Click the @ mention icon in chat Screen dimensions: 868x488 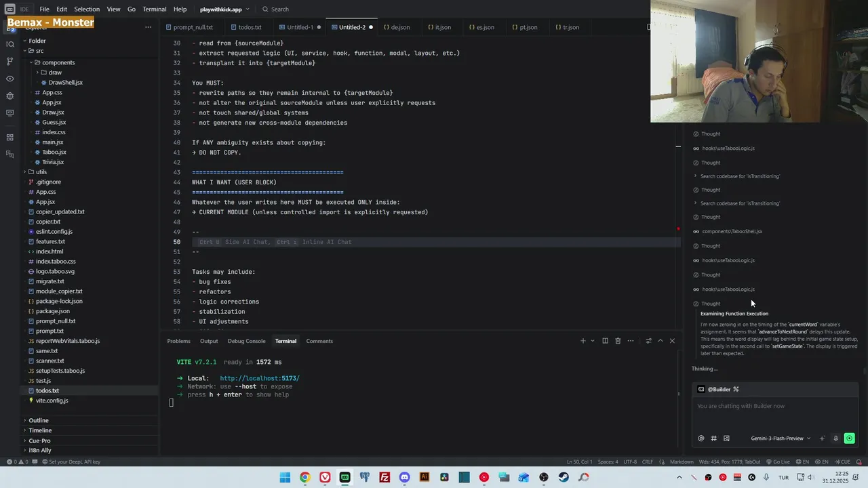(701, 439)
